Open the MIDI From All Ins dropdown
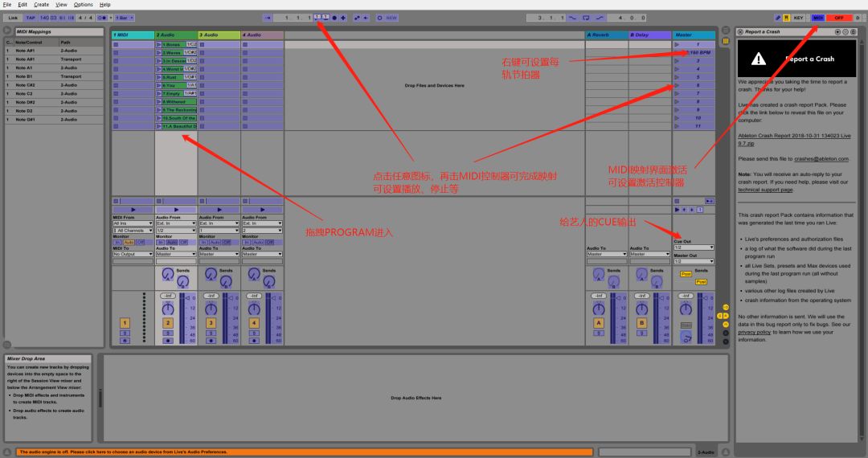868x458 pixels. [133, 223]
